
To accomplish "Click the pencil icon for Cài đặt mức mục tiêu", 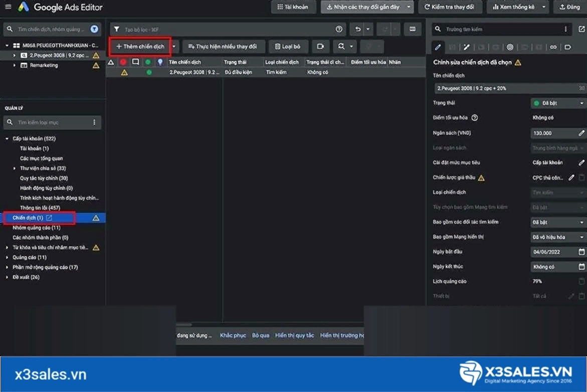I will point(581,162).
